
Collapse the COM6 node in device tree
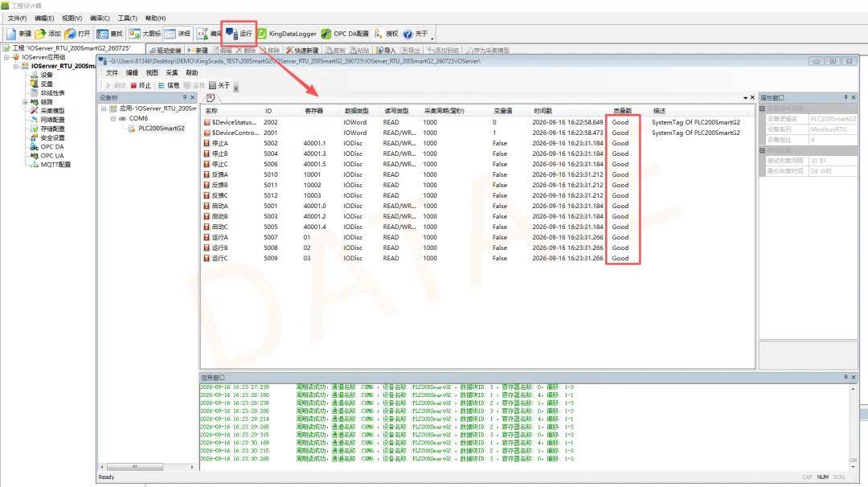pyautogui.click(x=113, y=118)
